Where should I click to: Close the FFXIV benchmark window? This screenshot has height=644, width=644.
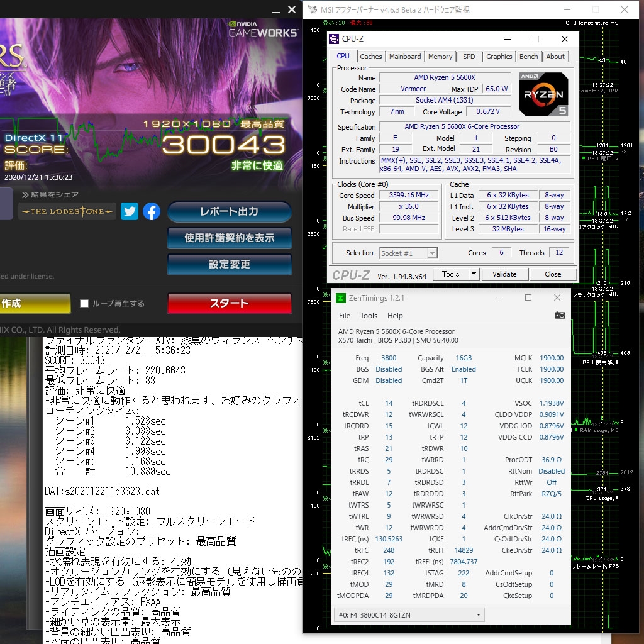click(292, 9)
